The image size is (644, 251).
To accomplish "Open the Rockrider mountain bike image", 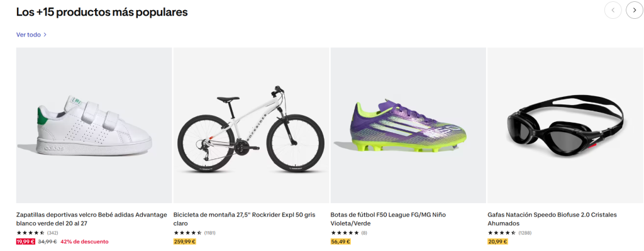I will click(x=252, y=125).
